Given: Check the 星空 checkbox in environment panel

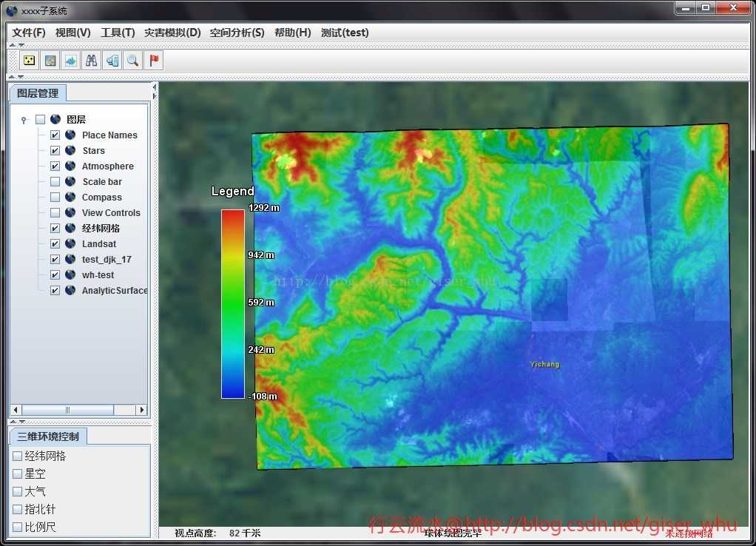Looking at the screenshot, I should click(18, 473).
